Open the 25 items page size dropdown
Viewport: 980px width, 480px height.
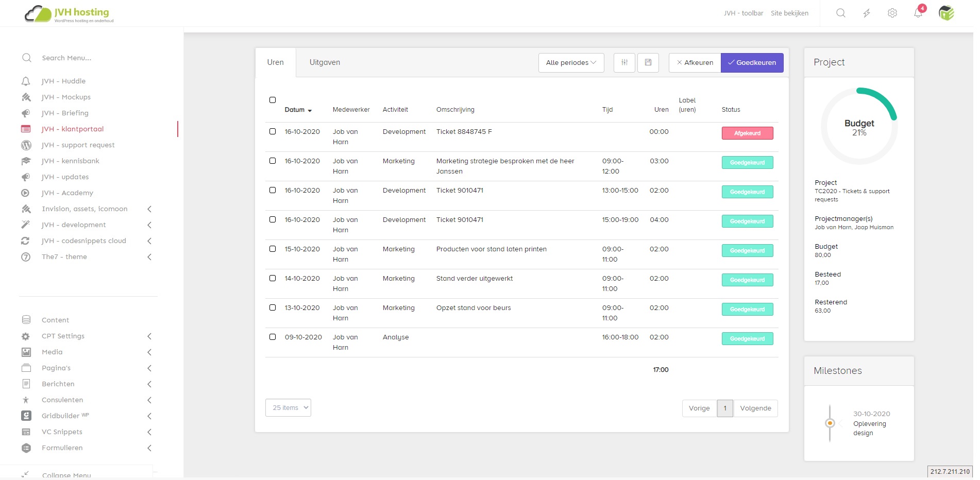click(x=288, y=408)
